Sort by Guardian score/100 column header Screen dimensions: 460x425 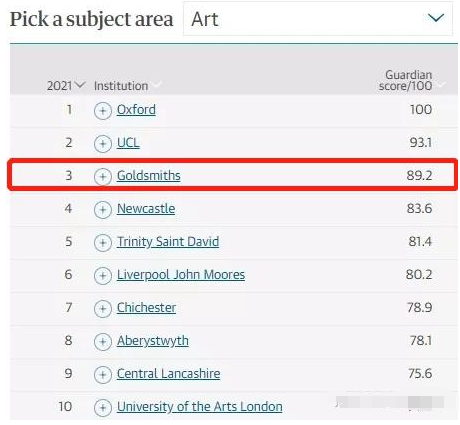point(405,80)
